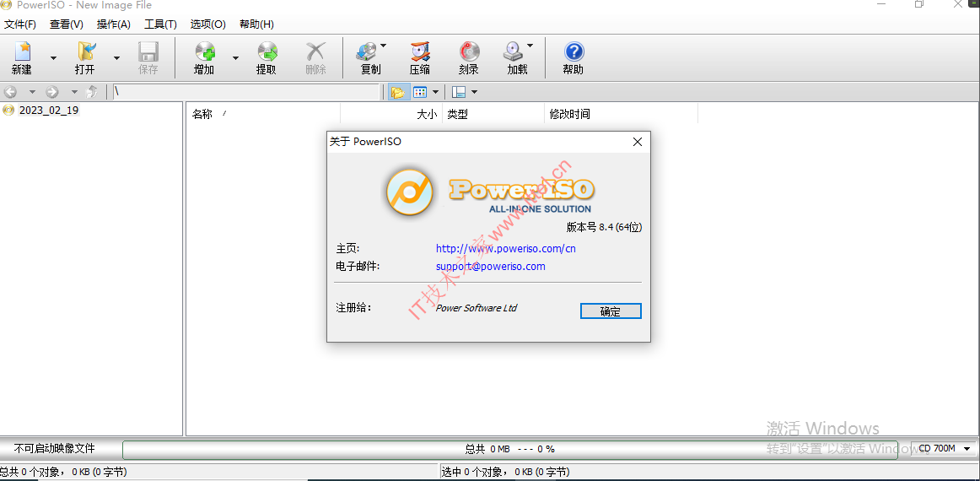Sort by the 名称 column header
The image size is (980, 481).
(263, 114)
